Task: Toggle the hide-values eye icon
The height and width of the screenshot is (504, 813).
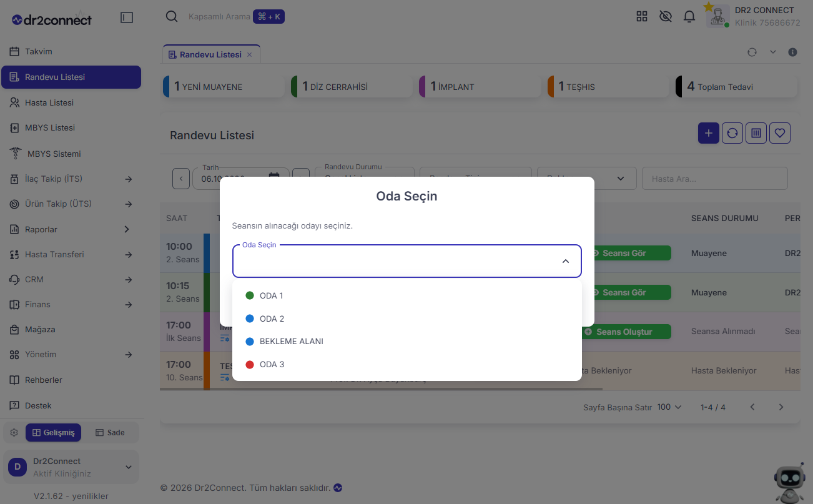Action: click(666, 17)
